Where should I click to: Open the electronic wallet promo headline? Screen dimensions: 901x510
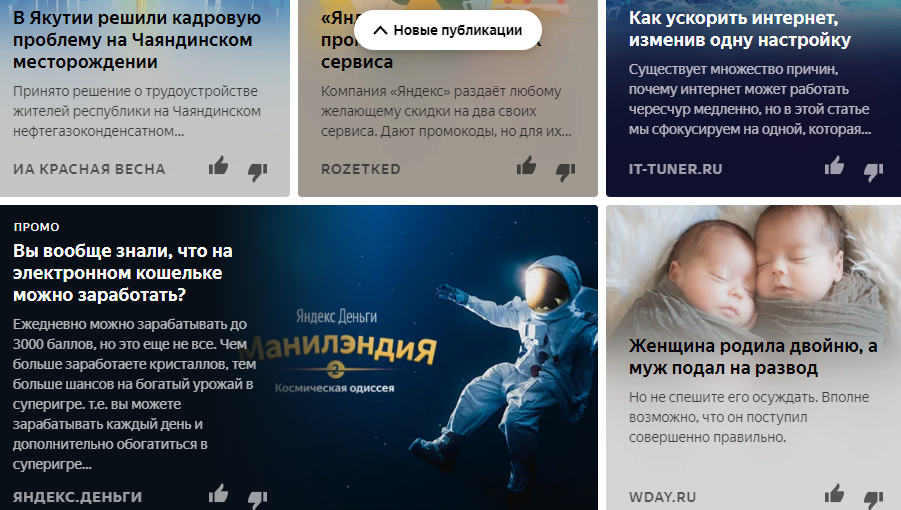pos(123,273)
